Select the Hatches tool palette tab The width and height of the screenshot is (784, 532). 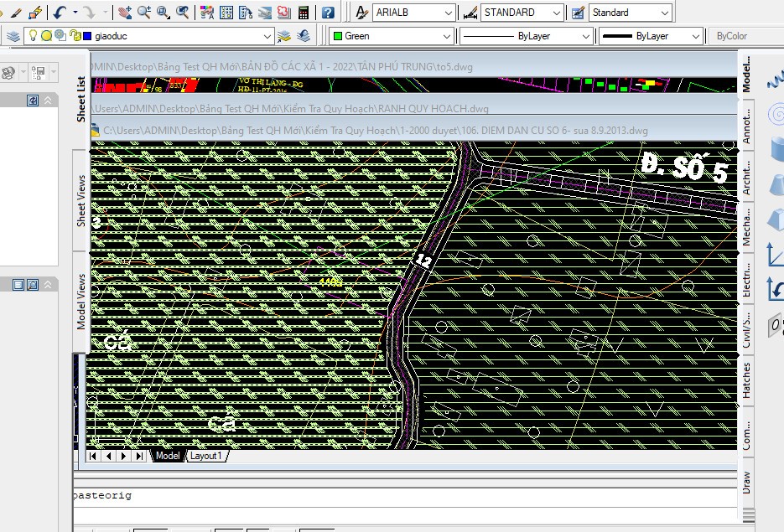746,380
